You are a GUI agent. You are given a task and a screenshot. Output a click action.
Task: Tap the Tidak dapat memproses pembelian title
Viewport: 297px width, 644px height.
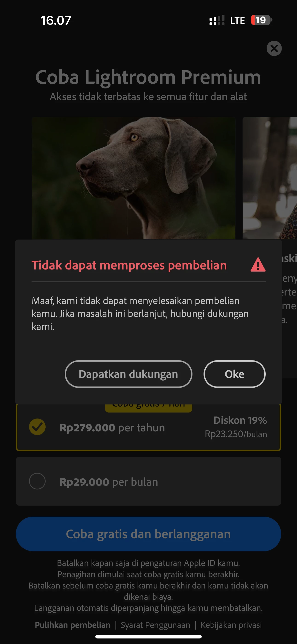(129, 265)
